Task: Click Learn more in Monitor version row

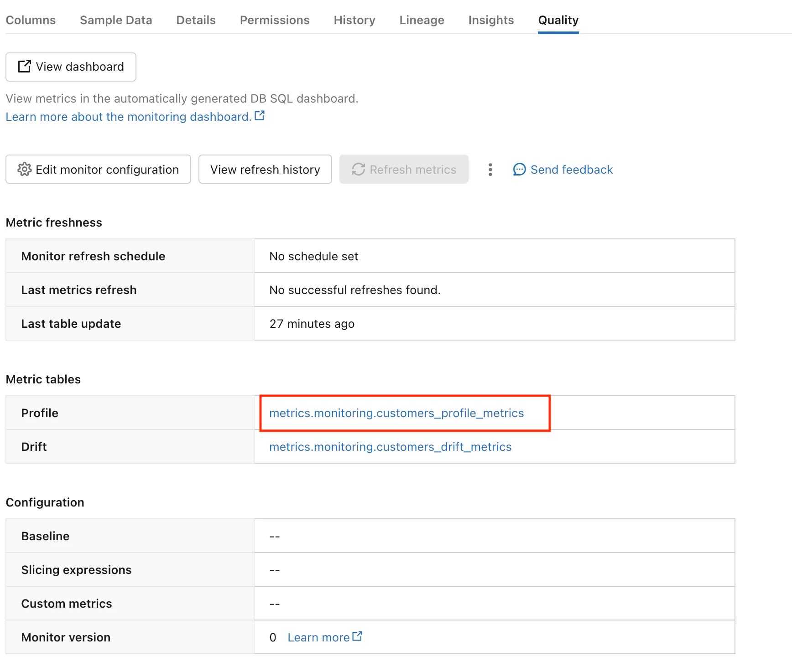Action: tap(325, 637)
